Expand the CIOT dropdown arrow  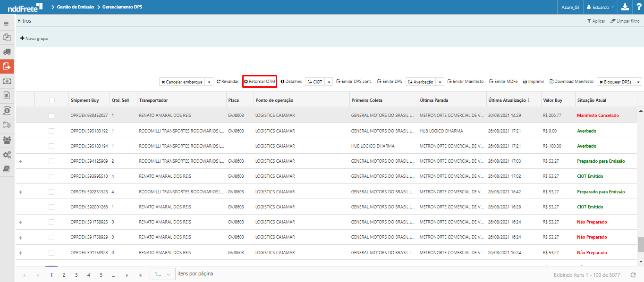(x=330, y=82)
